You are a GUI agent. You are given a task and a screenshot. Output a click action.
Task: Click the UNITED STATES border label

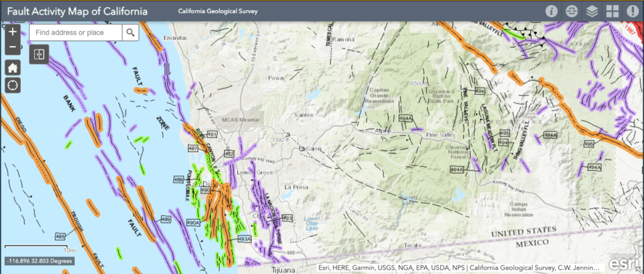pos(524,232)
